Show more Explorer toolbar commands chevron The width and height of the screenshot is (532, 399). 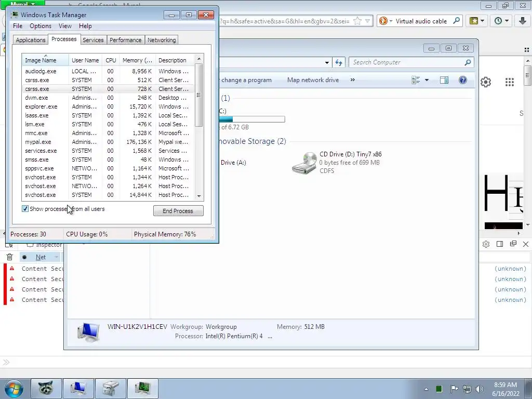353,79
